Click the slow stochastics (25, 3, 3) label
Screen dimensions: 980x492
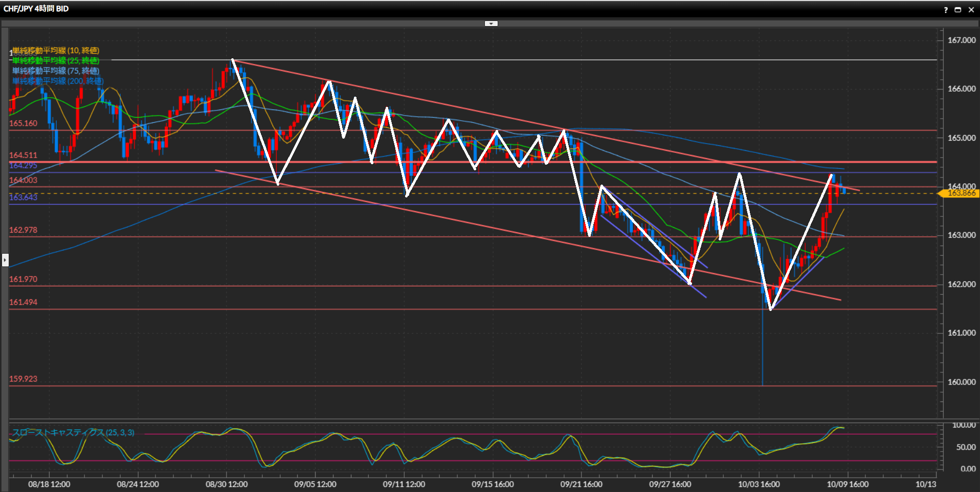73,433
